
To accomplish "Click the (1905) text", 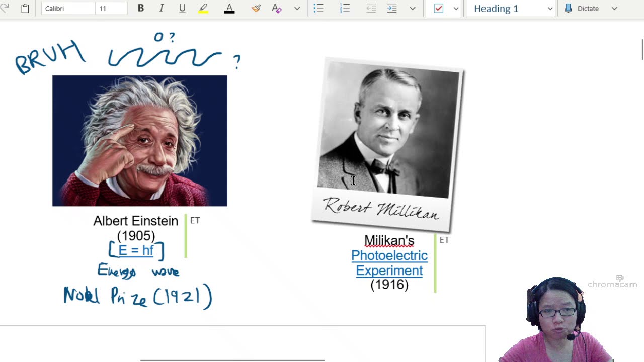I will point(136,236).
